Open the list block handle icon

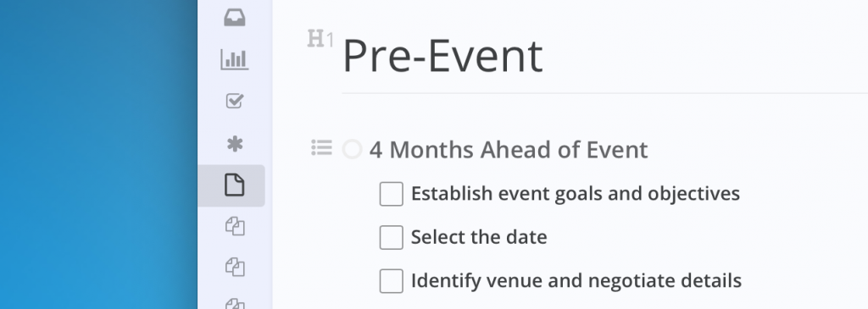pos(321,147)
